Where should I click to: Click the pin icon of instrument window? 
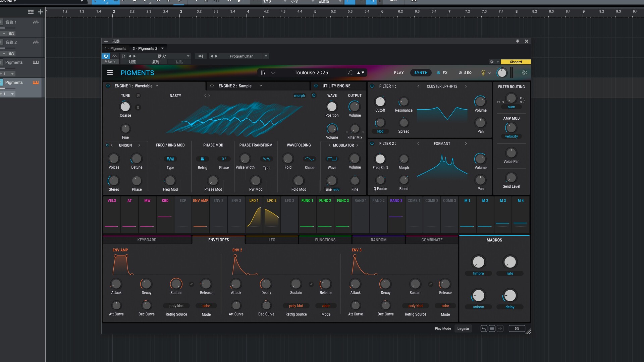point(518,41)
